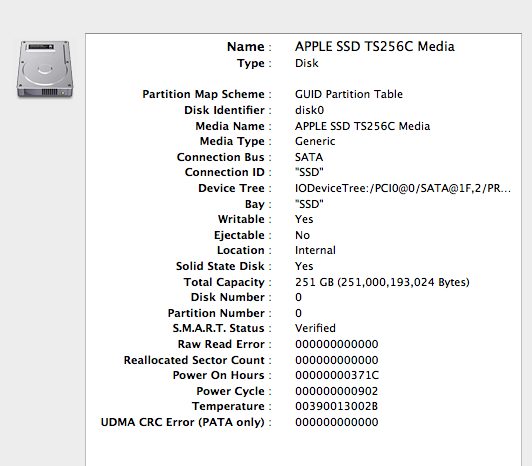
Task: Click the Bay value "SSD"
Action: (x=309, y=204)
